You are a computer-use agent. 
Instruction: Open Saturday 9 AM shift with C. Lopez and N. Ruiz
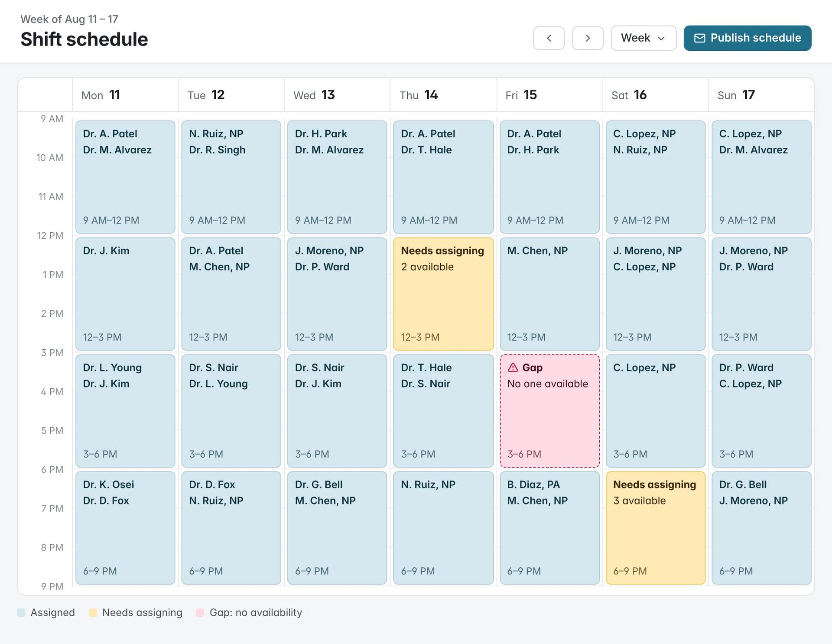click(656, 177)
